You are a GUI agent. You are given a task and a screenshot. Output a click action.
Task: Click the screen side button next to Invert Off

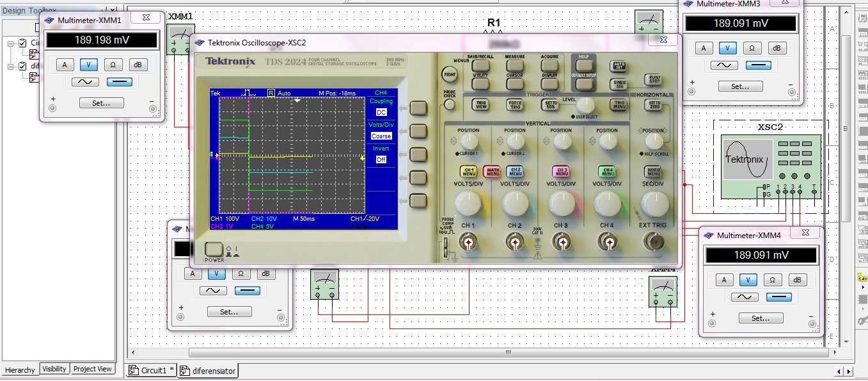418,154
